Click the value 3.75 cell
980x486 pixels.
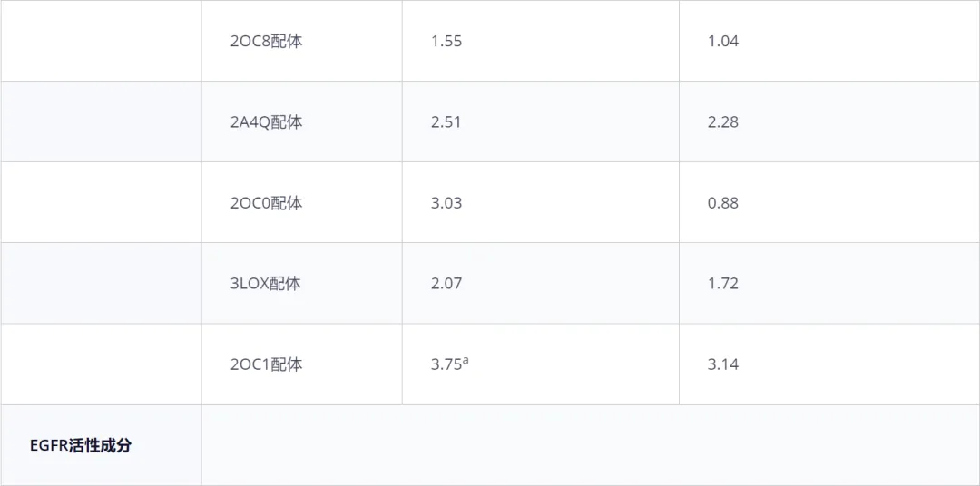tap(540, 364)
